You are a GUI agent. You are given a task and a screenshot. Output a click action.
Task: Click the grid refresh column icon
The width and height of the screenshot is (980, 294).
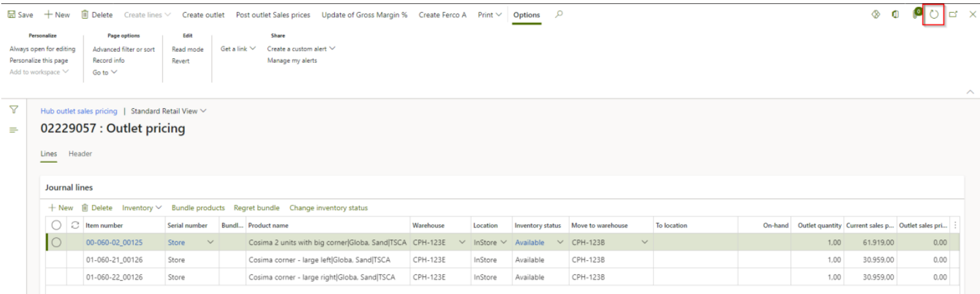pos(75,225)
